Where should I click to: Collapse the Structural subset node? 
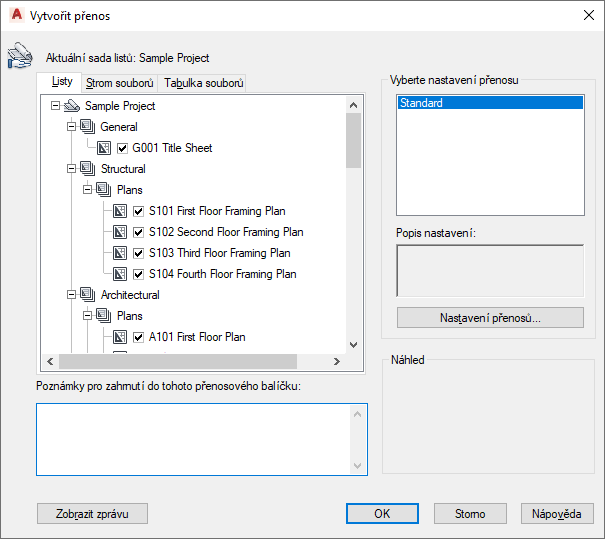coord(71,169)
